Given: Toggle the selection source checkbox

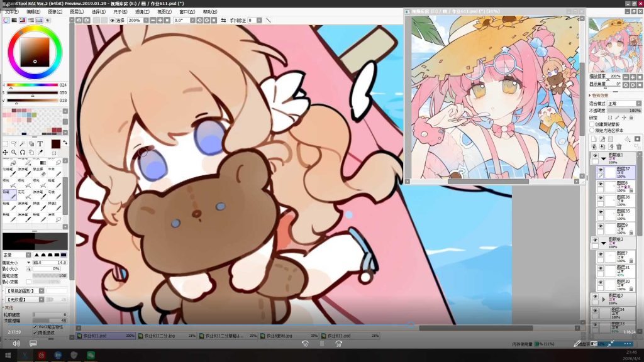Looking at the screenshot, I should click(x=592, y=130).
